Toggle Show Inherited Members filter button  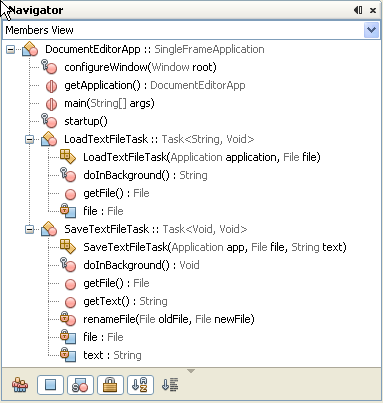coord(20,385)
